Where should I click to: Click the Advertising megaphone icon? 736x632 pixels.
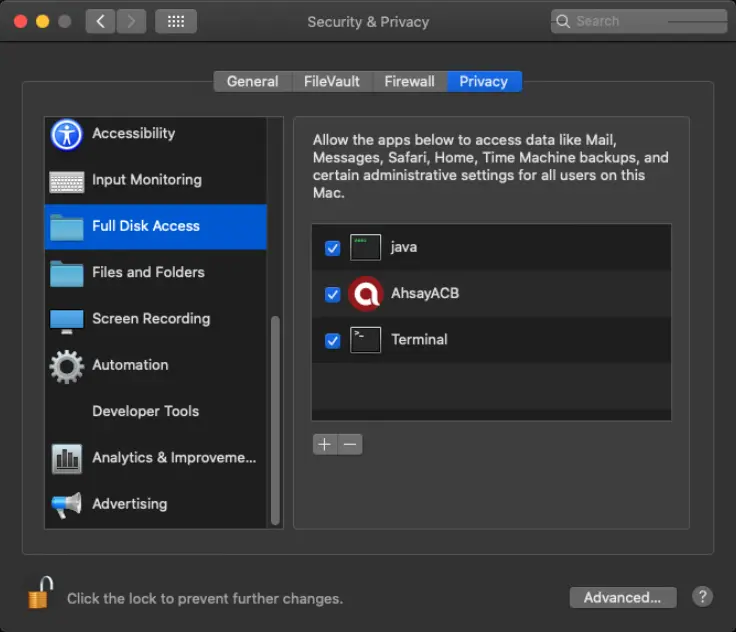tap(67, 505)
